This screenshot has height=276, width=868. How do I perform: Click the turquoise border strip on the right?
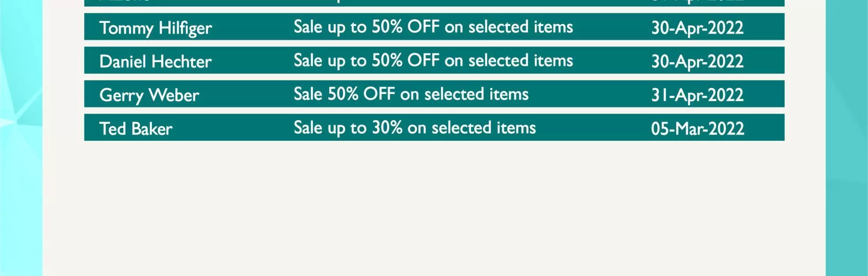(x=846, y=138)
